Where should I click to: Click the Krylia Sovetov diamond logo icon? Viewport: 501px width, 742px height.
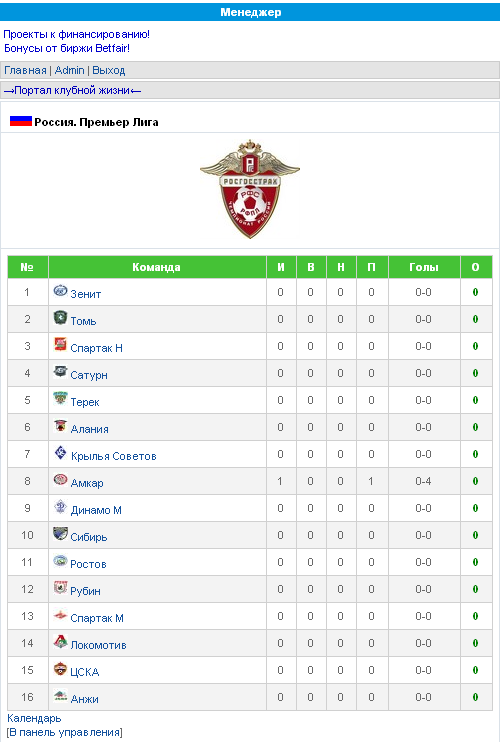click(61, 453)
